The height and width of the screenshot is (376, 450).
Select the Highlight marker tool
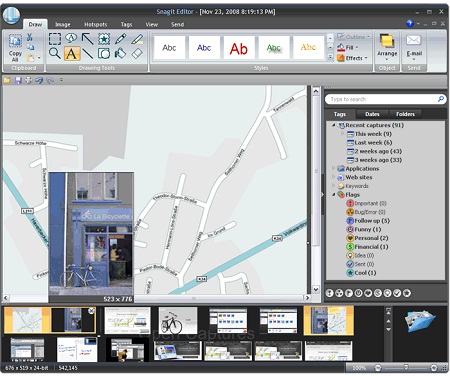point(137,39)
